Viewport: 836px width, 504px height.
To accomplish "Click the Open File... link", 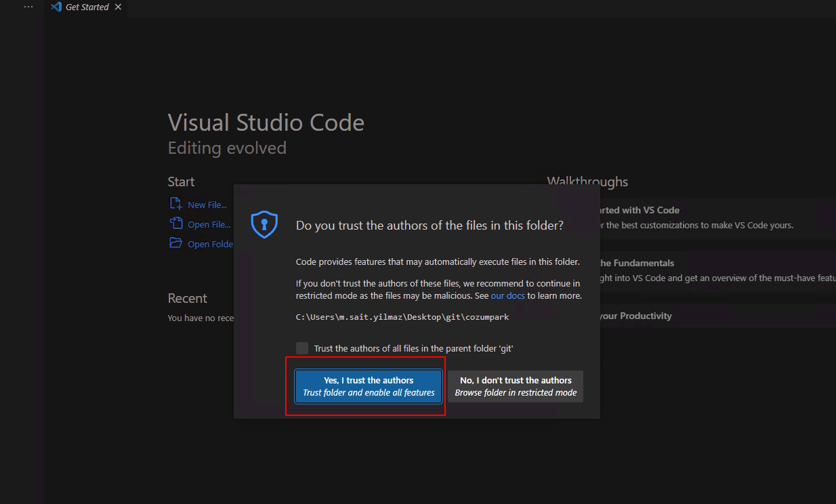I will pyautogui.click(x=209, y=224).
